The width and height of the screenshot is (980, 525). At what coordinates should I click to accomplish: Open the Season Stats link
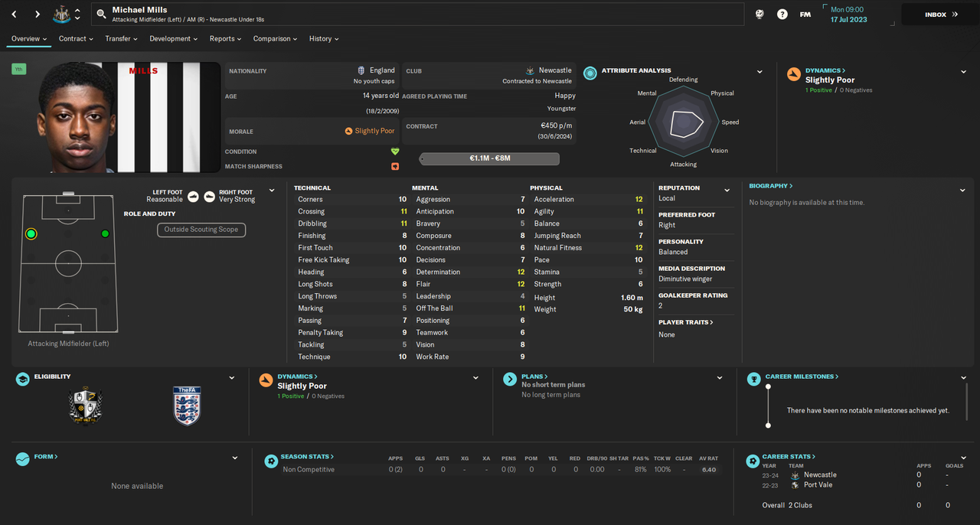coord(307,457)
